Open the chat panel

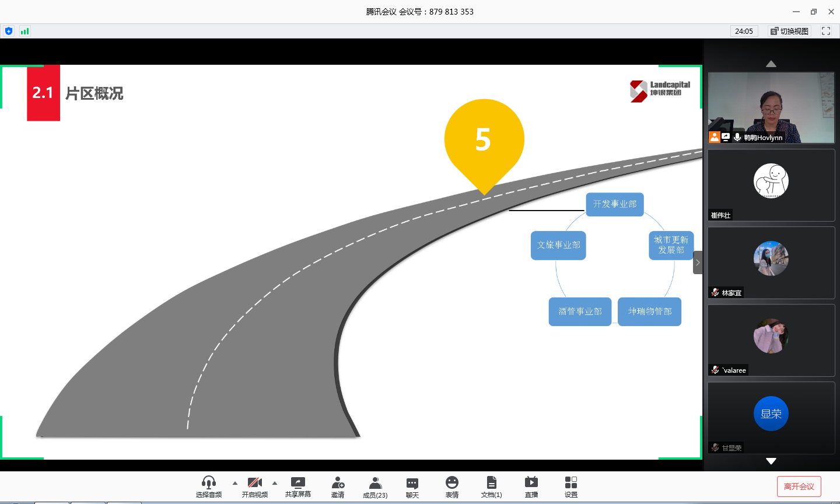click(412, 483)
